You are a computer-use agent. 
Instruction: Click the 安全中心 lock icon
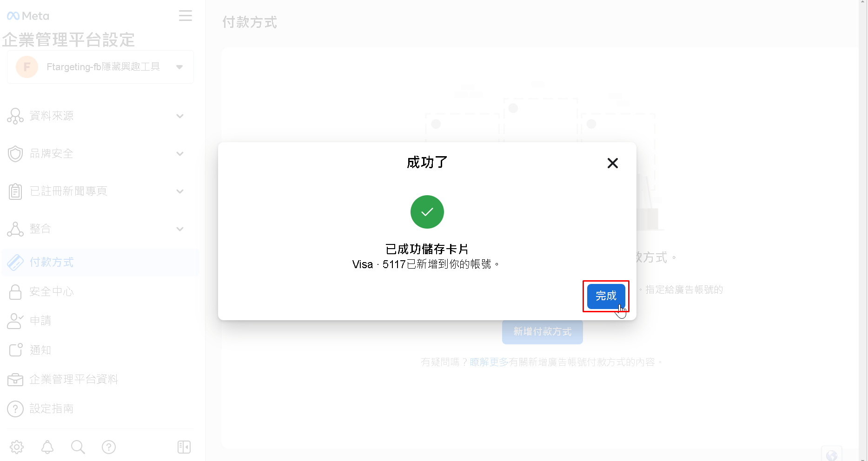(15, 292)
